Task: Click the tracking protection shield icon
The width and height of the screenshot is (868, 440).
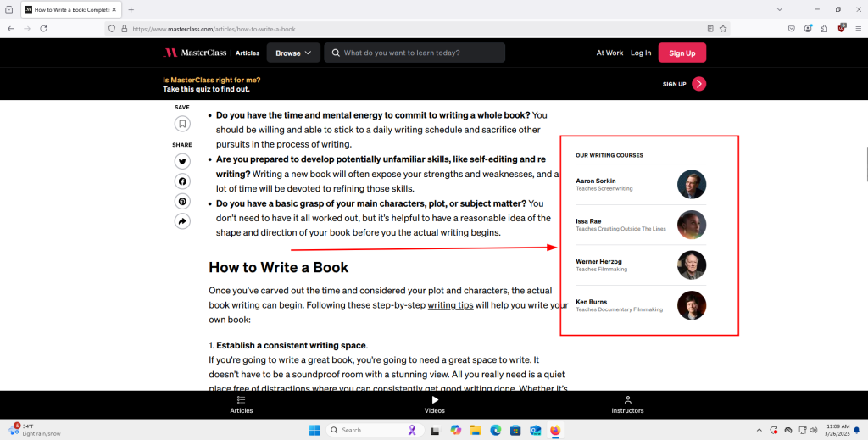Action: (112, 29)
